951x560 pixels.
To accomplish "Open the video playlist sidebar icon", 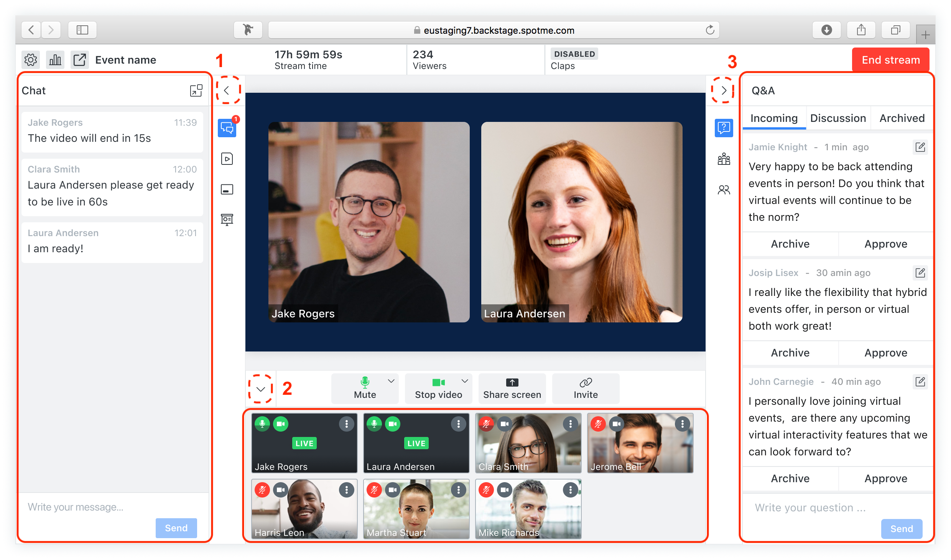I will (x=227, y=159).
